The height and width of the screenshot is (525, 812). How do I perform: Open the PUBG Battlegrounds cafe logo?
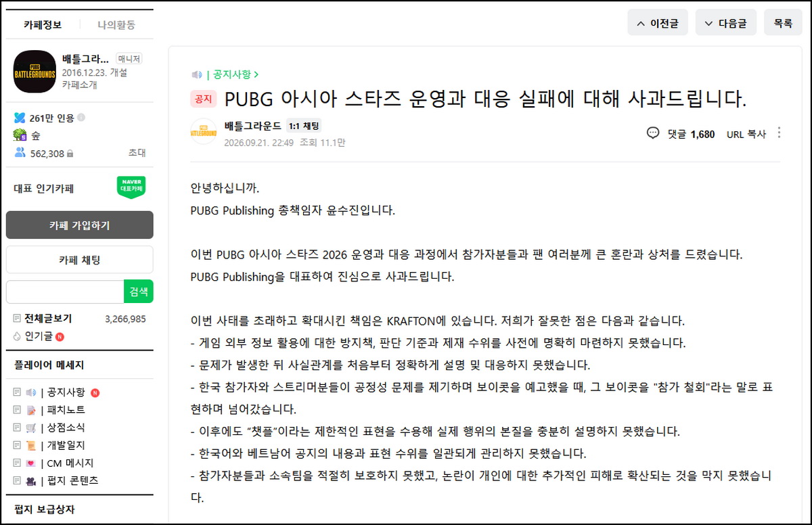tap(35, 72)
